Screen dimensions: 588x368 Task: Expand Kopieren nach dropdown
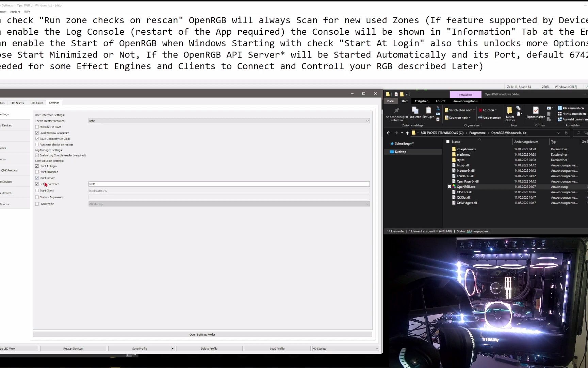point(470,118)
